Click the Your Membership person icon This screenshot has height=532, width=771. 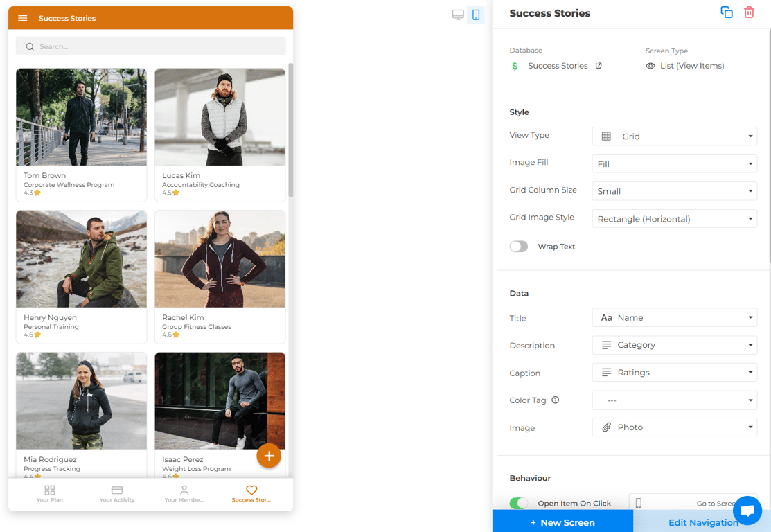[184, 490]
